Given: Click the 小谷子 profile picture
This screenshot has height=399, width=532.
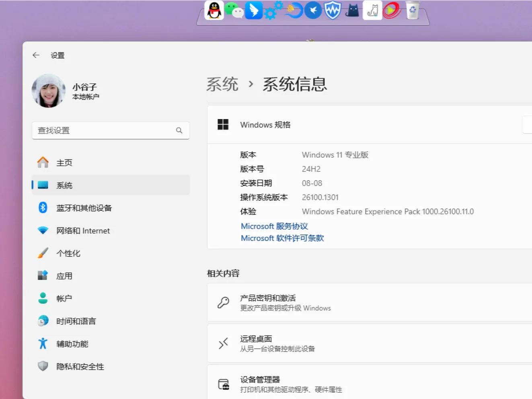Looking at the screenshot, I should 48,91.
